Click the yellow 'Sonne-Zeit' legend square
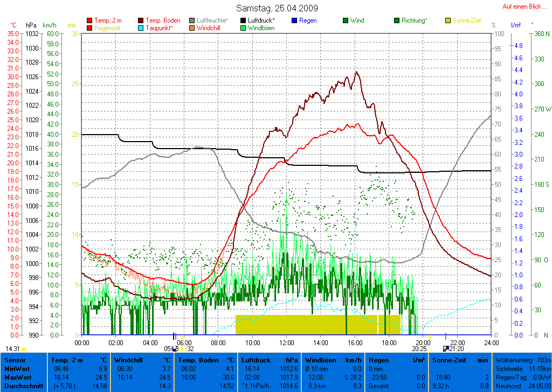The width and height of the screenshot is (552, 392). click(x=448, y=20)
